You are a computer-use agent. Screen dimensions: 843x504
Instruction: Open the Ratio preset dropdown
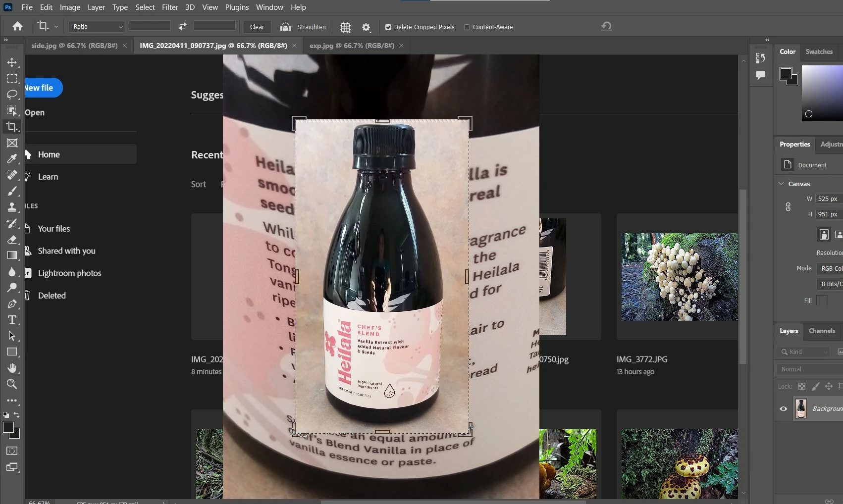[x=97, y=27]
